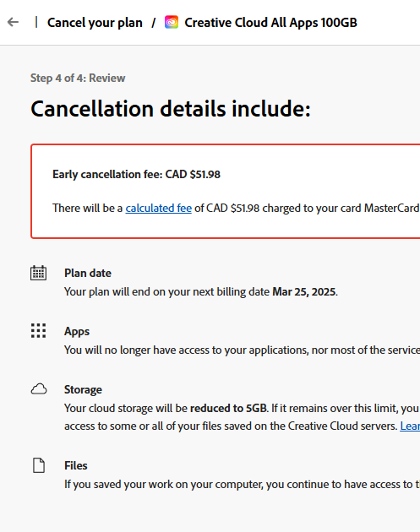Click the Plan date calendar icon
This screenshot has height=532, width=420.
pos(38,273)
